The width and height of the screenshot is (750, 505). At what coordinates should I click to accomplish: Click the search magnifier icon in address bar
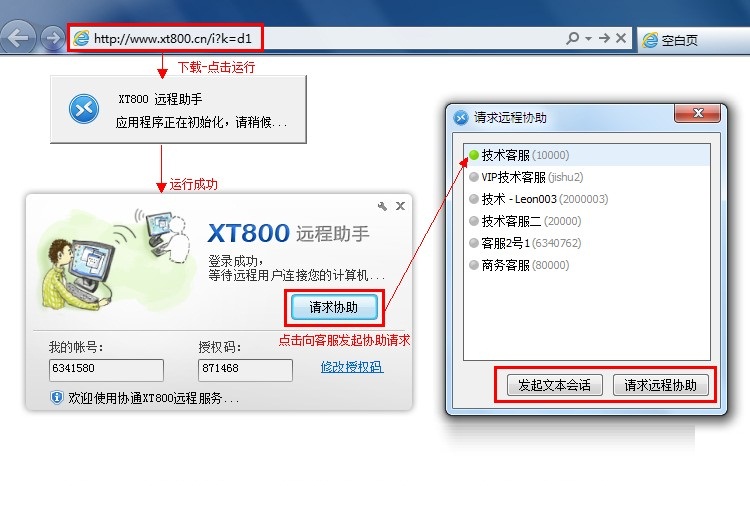[x=572, y=38]
